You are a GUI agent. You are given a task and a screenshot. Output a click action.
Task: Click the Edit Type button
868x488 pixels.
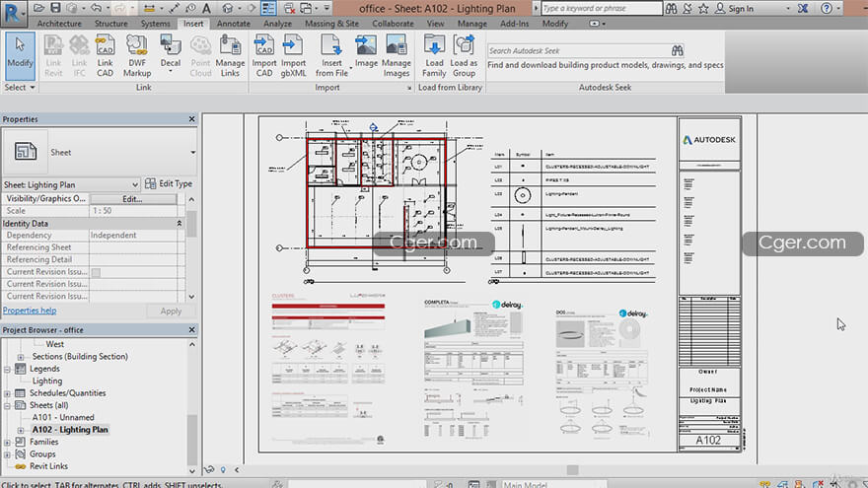coord(169,183)
